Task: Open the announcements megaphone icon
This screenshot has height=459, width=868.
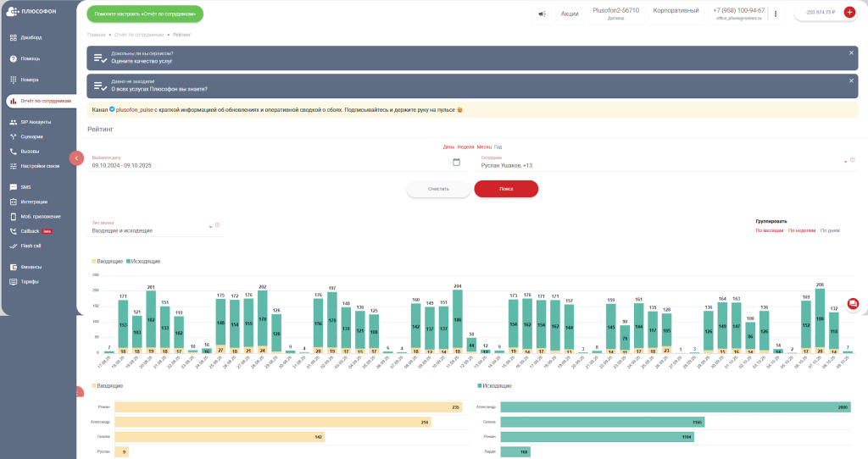Action: pos(542,14)
